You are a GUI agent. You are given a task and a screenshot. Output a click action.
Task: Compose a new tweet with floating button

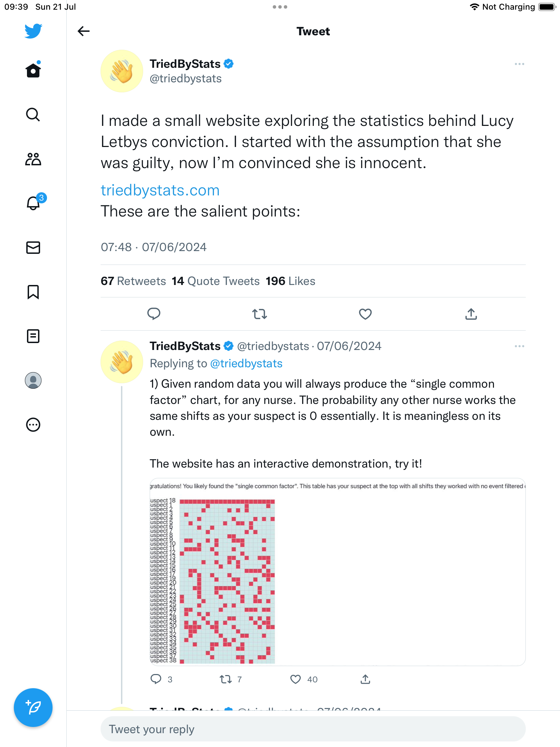pos(33,708)
